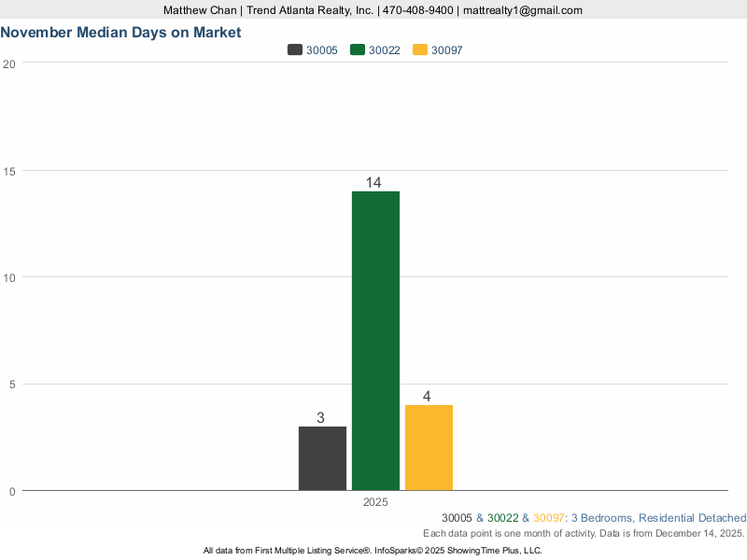Click the phone number 470-408-9400
The image size is (747, 560).
pyautogui.click(x=418, y=10)
